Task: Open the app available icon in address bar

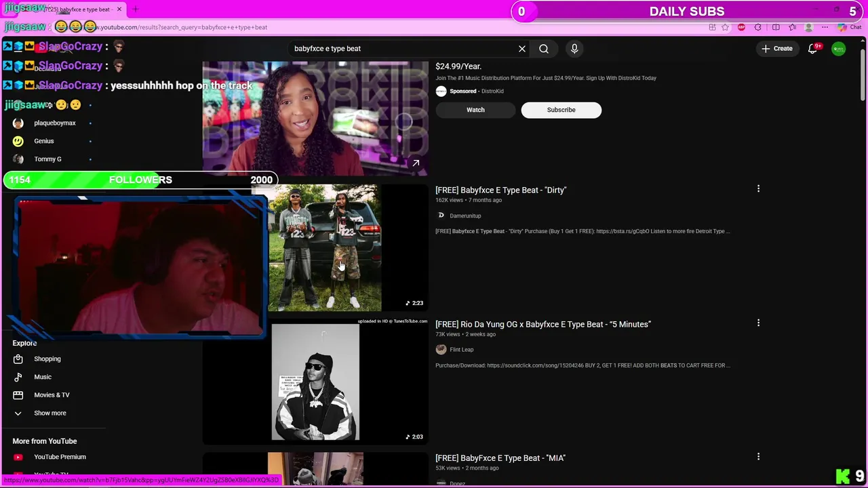Action: coord(712,27)
